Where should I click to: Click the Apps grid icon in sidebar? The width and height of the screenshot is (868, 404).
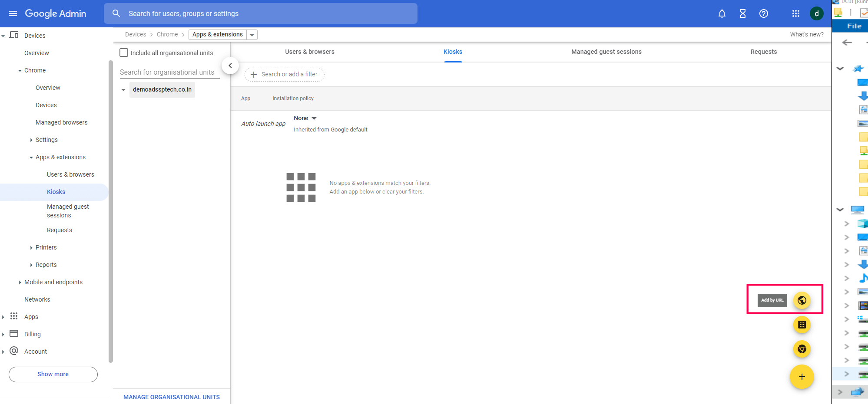(14, 316)
